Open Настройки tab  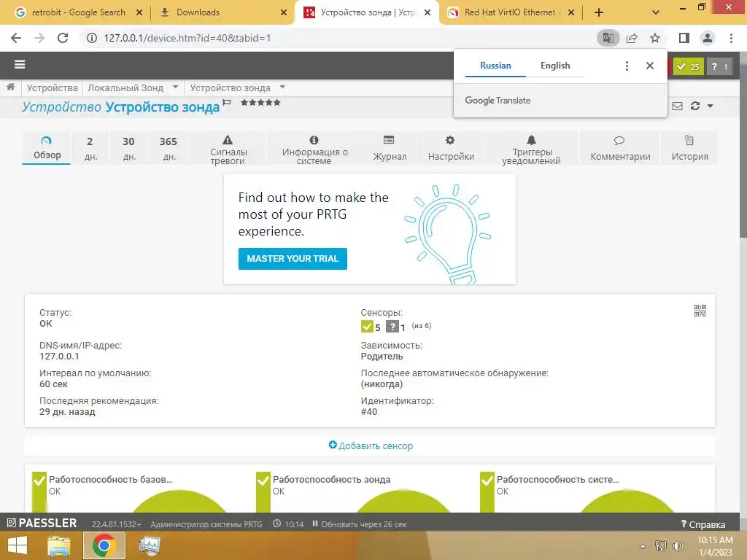tap(451, 148)
